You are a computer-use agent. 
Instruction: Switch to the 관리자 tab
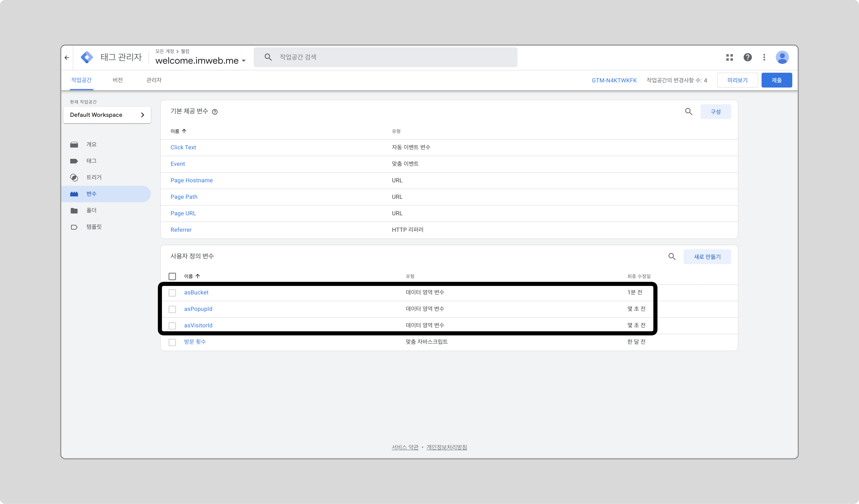pos(154,80)
